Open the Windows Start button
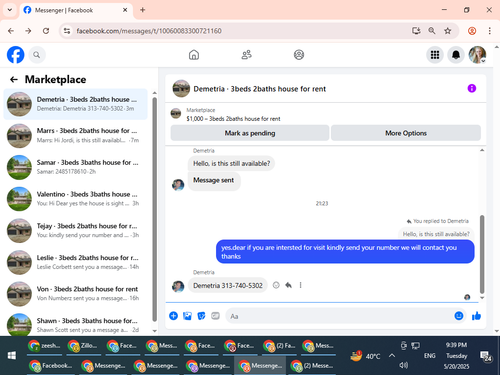The height and width of the screenshot is (375, 500). point(12,356)
